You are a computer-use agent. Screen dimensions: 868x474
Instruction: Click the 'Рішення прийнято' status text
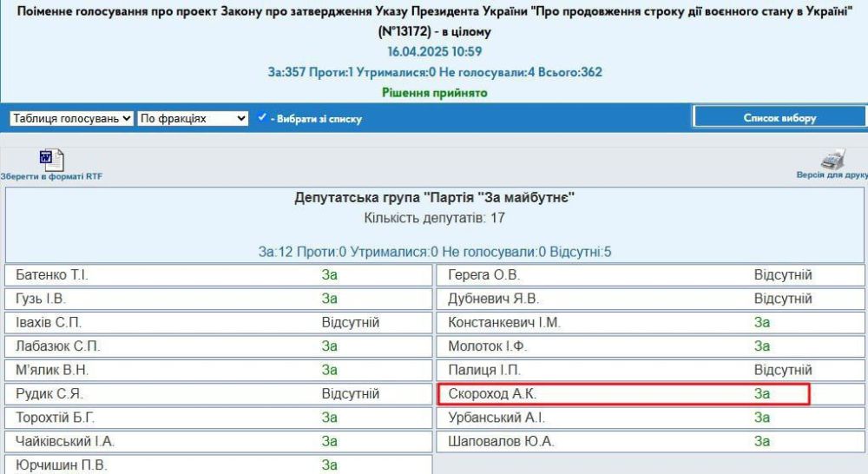coord(434,93)
